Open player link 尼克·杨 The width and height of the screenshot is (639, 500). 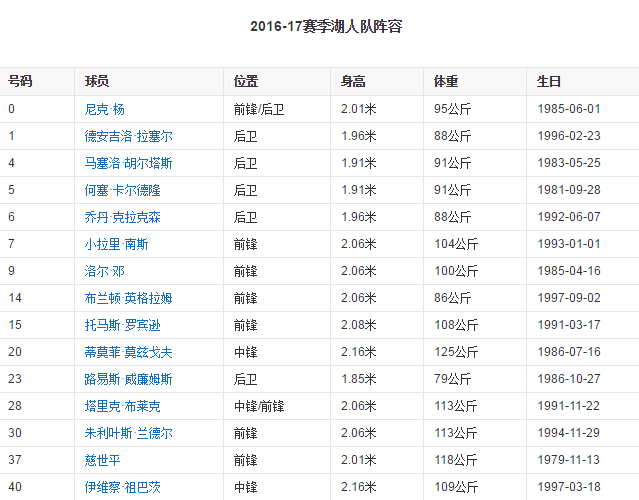[x=104, y=109]
